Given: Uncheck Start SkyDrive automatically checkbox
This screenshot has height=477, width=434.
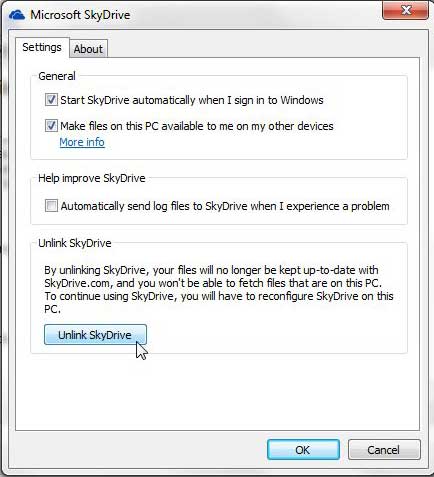Looking at the screenshot, I should coord(51,100).
